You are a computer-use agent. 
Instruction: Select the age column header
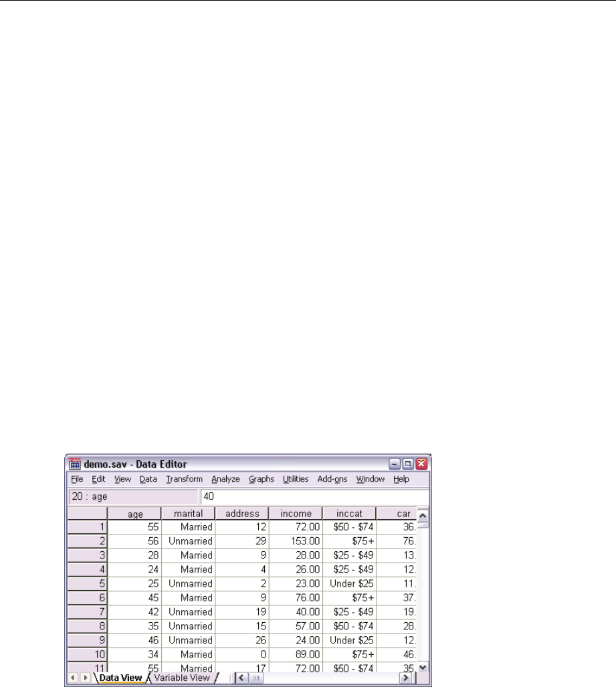(134, 514)
